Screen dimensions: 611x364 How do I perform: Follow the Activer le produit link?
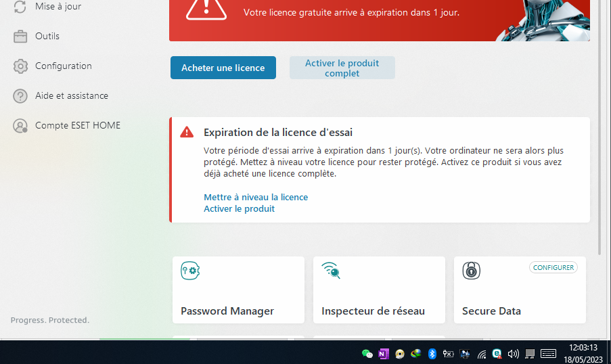tap(240, 209)
